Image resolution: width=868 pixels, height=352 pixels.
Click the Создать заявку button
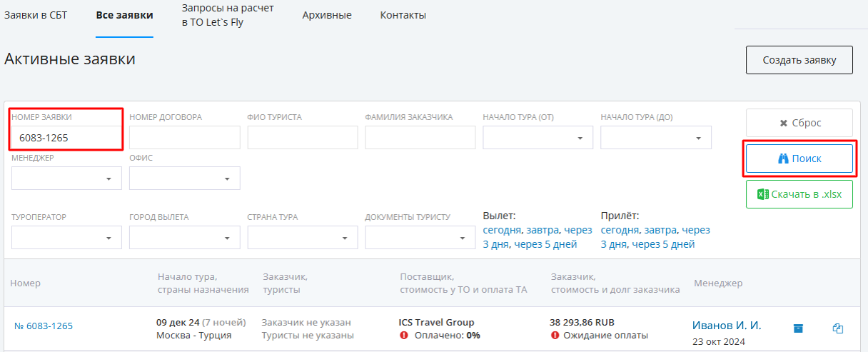pos(799,60)
